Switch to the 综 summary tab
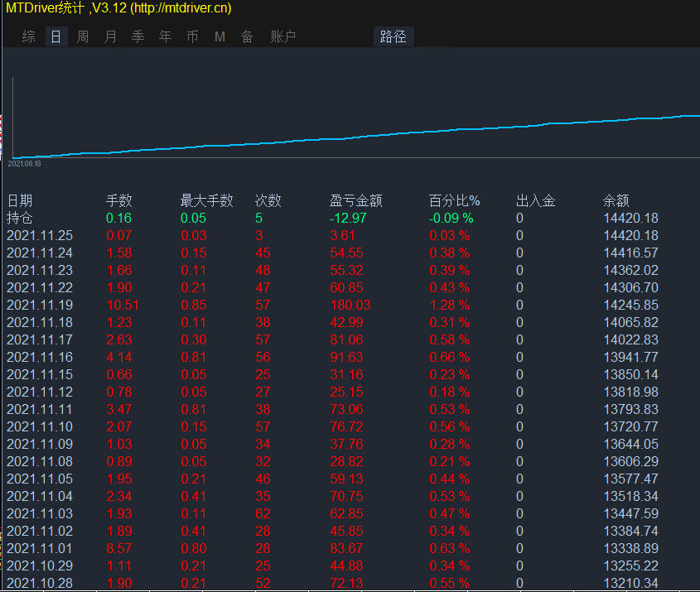Viewport: 700px width, 592px height. [x=28, y=36]
